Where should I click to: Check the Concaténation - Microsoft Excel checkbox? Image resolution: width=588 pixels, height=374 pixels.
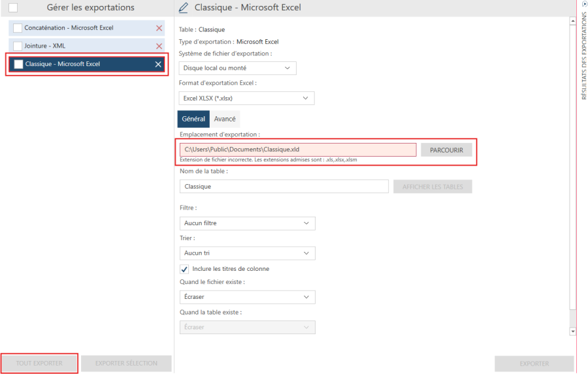pyautogui.click(x=18, y=28)
